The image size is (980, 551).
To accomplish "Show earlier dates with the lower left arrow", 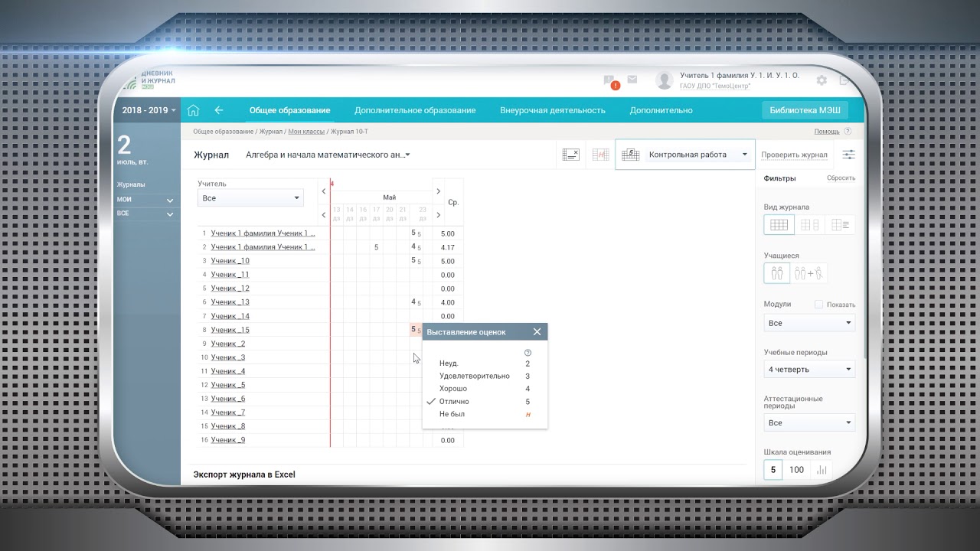I will click(x=324, y=215).
